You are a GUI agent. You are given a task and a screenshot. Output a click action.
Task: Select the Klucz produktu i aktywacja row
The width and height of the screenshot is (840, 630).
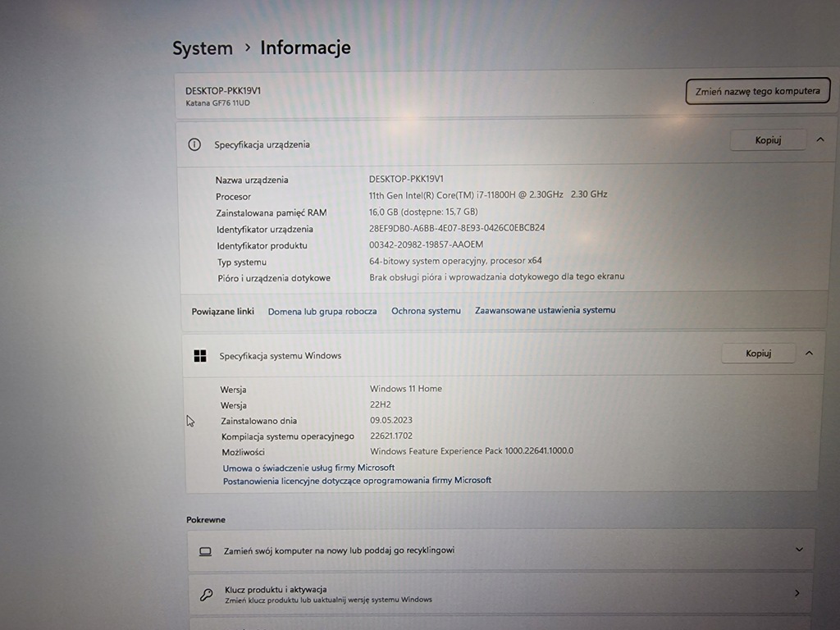tap(500, 594)
